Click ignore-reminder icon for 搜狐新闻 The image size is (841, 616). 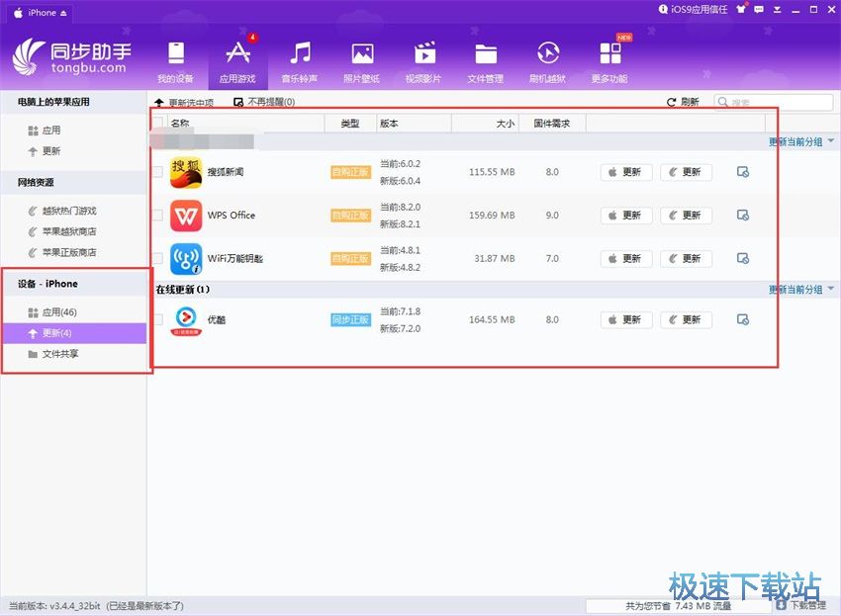(x=743, y=172)
